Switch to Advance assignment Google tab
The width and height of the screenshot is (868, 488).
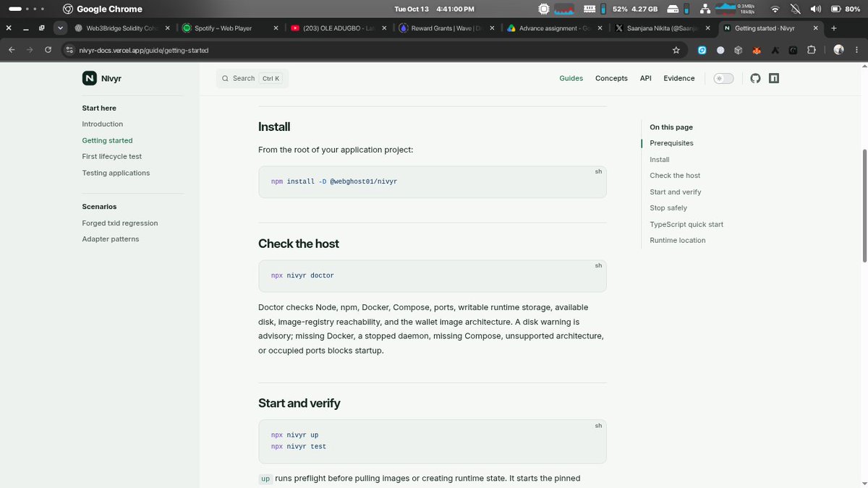(554, 28)
